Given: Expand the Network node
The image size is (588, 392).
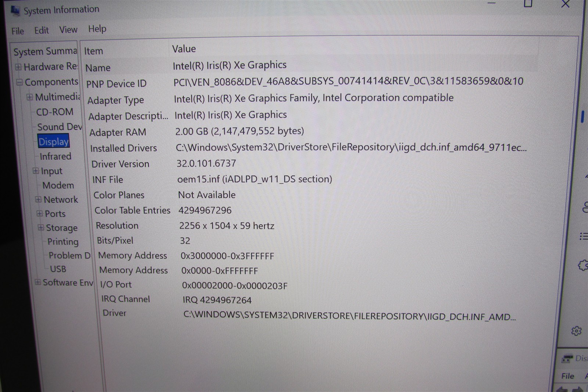Looking at the screenshot, I should coord(38,199).
